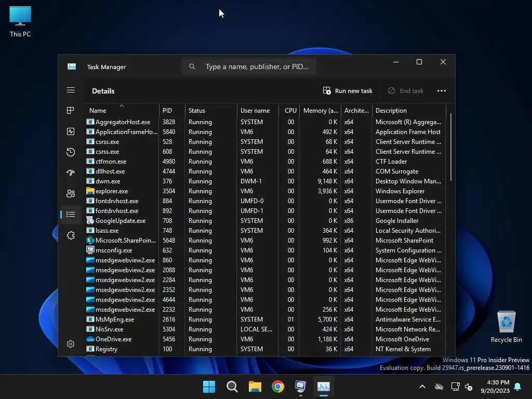Select the Registry process row

(x=265, y=349)
